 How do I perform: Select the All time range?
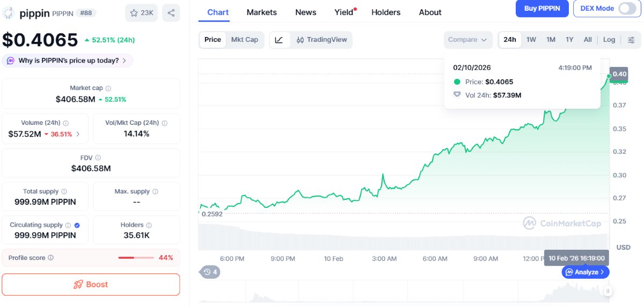point(588,40)
